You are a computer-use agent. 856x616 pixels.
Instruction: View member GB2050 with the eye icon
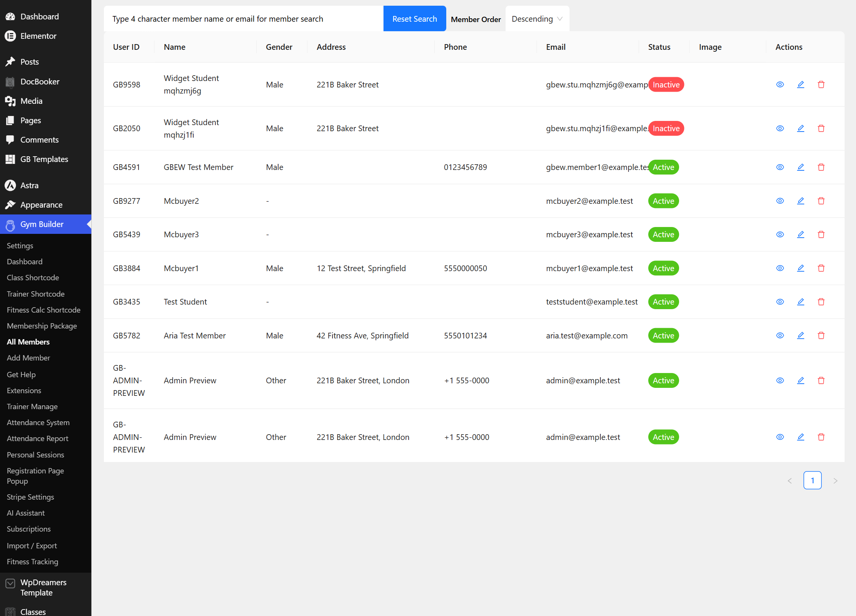(x=780, y=129)
